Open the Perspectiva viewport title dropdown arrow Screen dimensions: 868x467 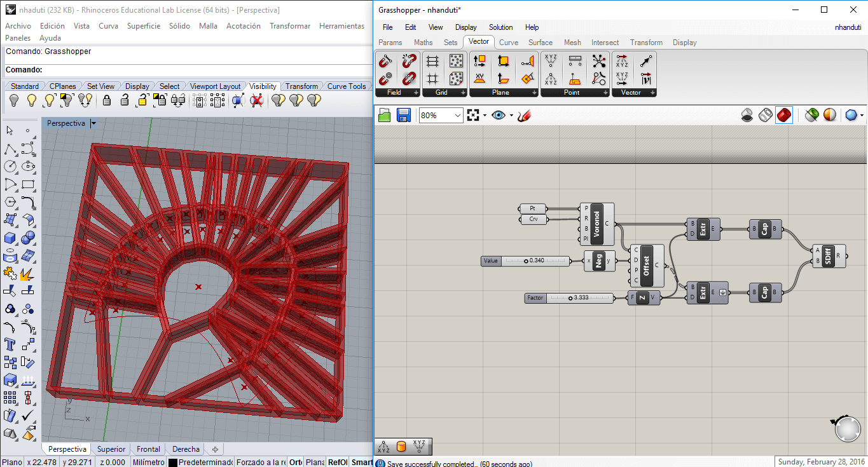coord(93,123)
